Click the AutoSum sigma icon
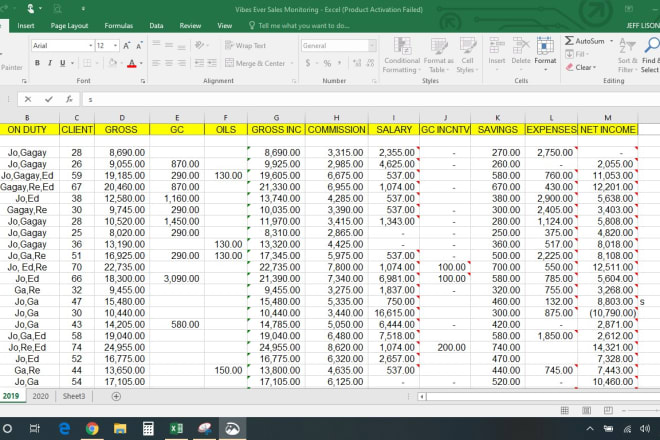Image resolution: width=660 pixels, height=440 pixels. coord(569,41)
